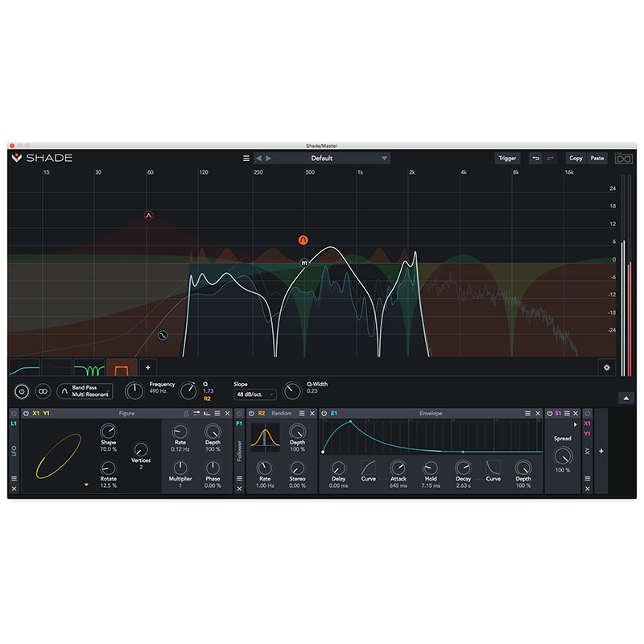Select the teal low-cut filter node
644x644 pixels.
click(x=163, y=336)
